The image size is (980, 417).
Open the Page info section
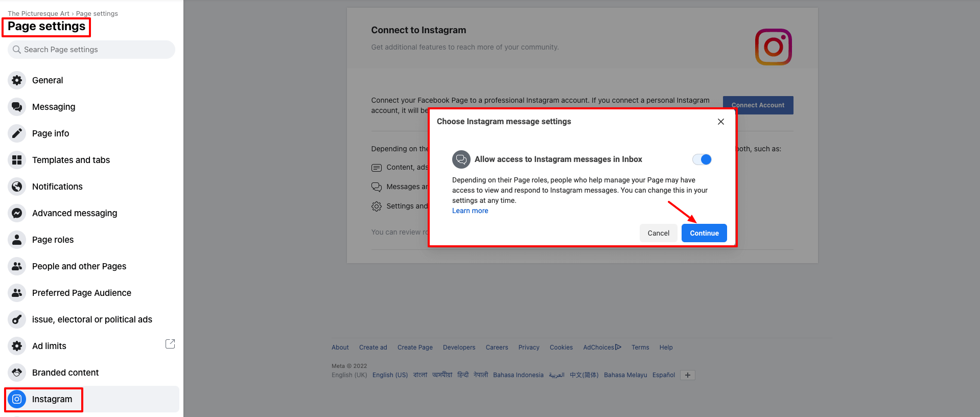pos(91,133)
